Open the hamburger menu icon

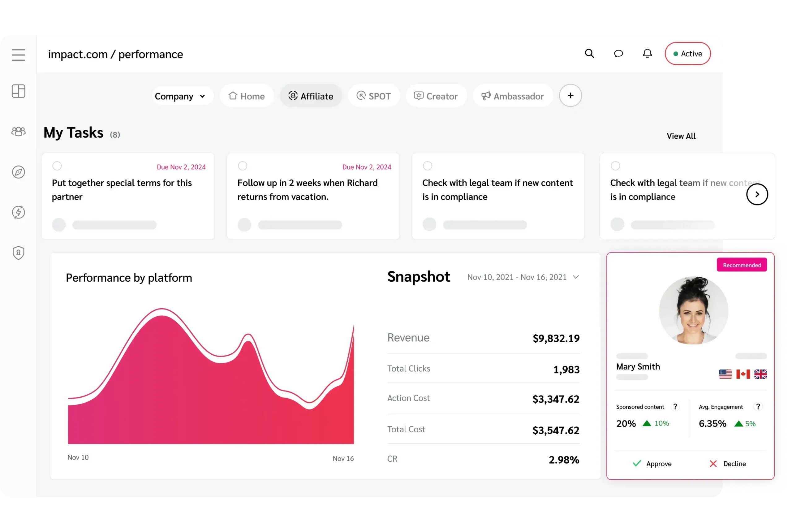(x=18, y=55)
